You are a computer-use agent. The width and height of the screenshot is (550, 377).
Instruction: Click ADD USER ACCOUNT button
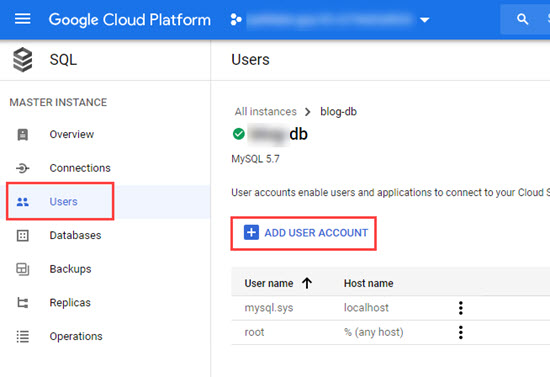click(x=303, y=233)
